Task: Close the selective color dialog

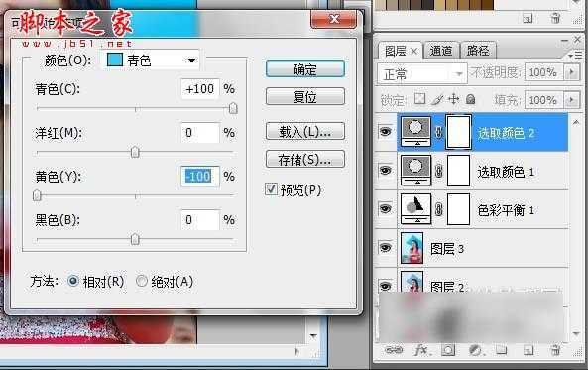Action: (334, 19)
